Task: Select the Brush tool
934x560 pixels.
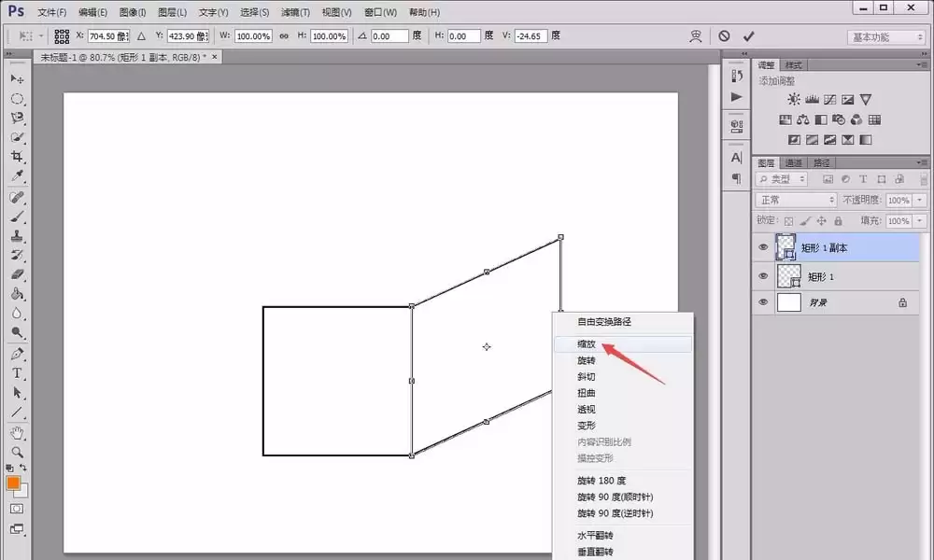Action: [x=17, y=217]
